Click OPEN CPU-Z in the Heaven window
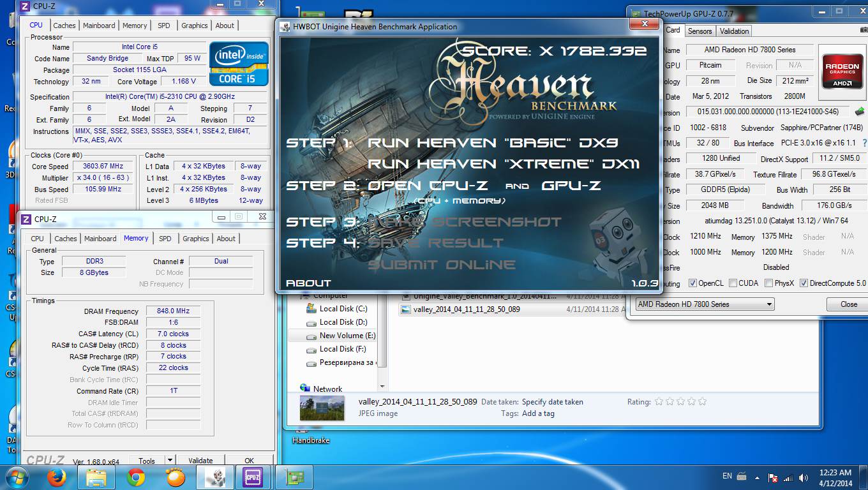This screenshot has width=868, height=490. pyautogui.click(x=428, y=186)
